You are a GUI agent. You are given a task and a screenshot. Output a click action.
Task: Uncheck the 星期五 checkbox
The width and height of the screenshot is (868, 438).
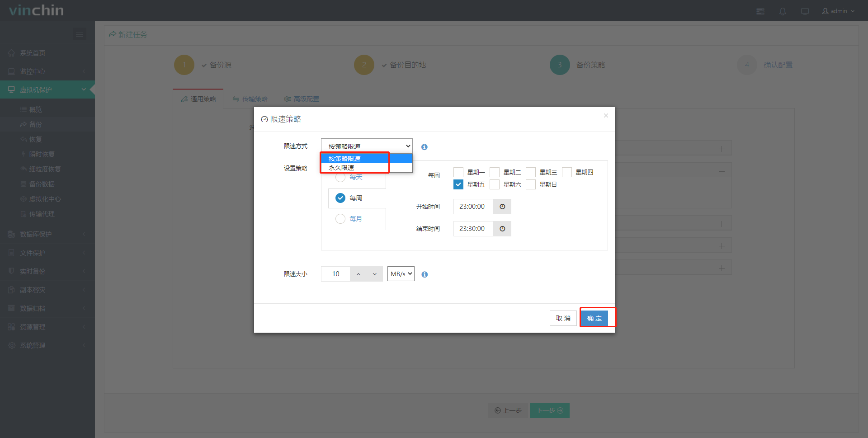coord(458,184)
